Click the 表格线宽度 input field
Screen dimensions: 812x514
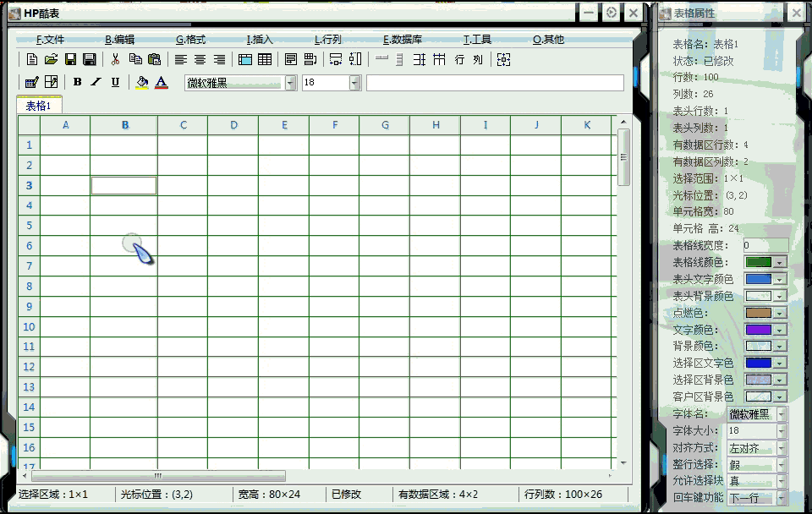765,245
